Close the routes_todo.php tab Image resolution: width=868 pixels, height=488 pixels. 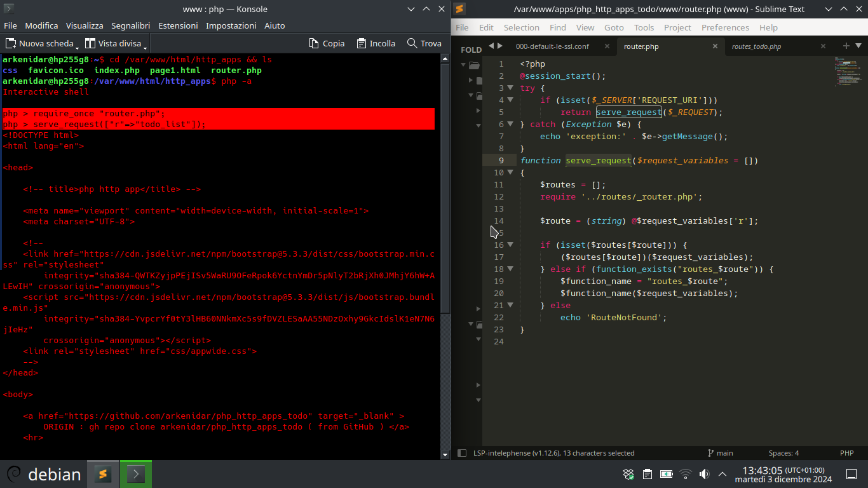823,46
